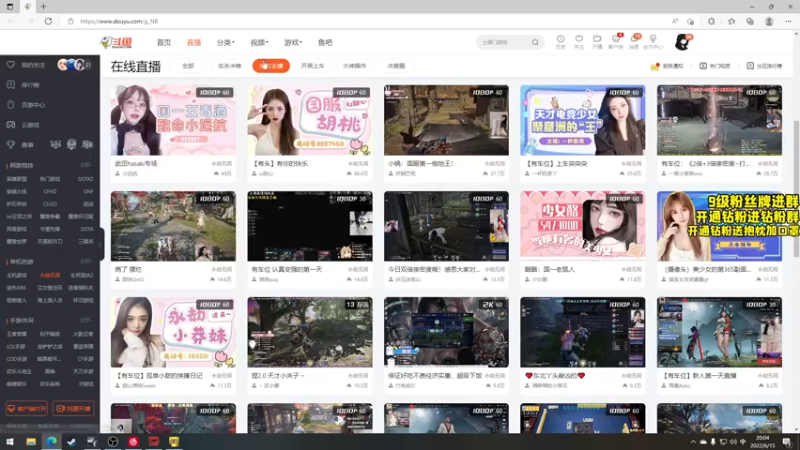Select the 击杀冲榜 filter pill

point(230,66)
